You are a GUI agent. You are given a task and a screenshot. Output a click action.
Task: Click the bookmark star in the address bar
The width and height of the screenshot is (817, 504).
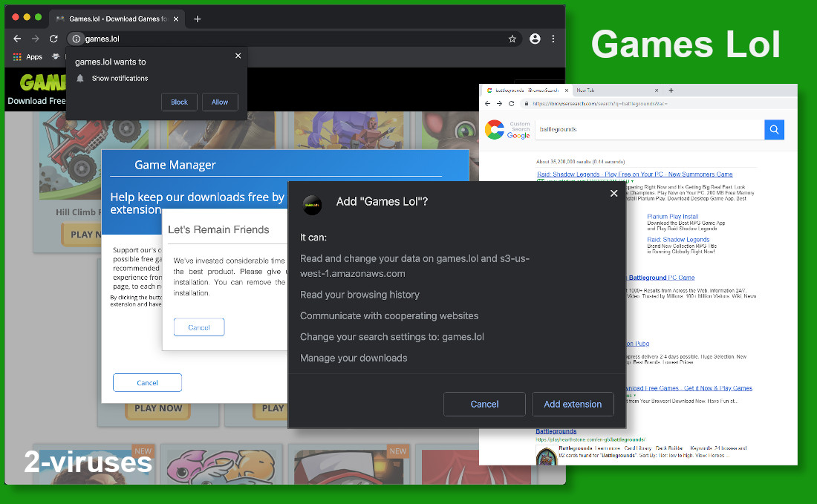click(x=512, y=39)
